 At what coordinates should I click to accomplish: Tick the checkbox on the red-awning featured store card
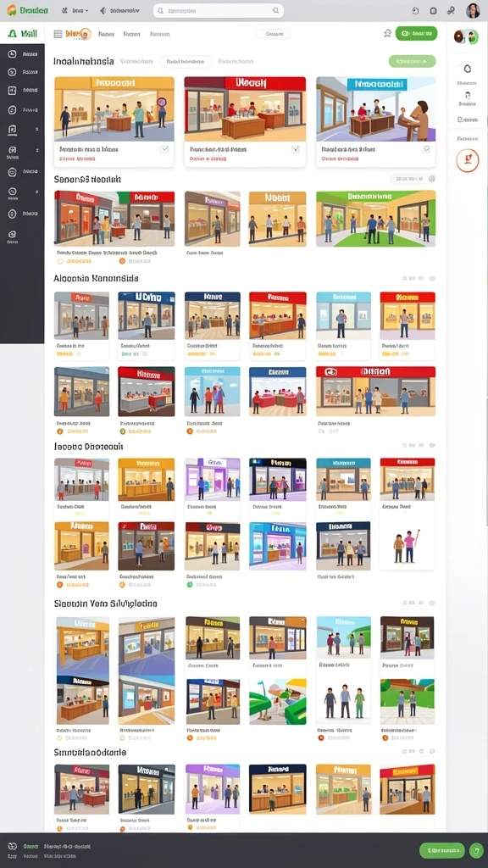pos(296,149)
